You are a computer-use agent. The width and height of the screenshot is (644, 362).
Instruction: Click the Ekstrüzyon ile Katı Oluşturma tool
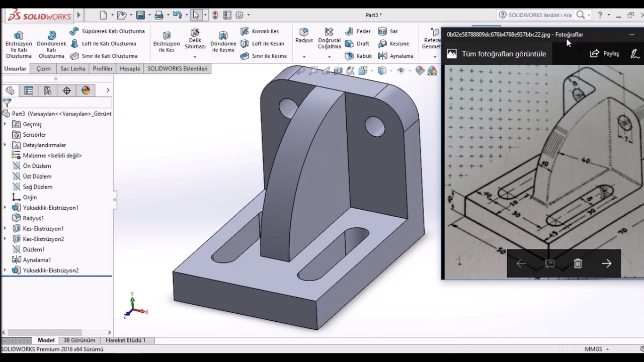[18, 44]
